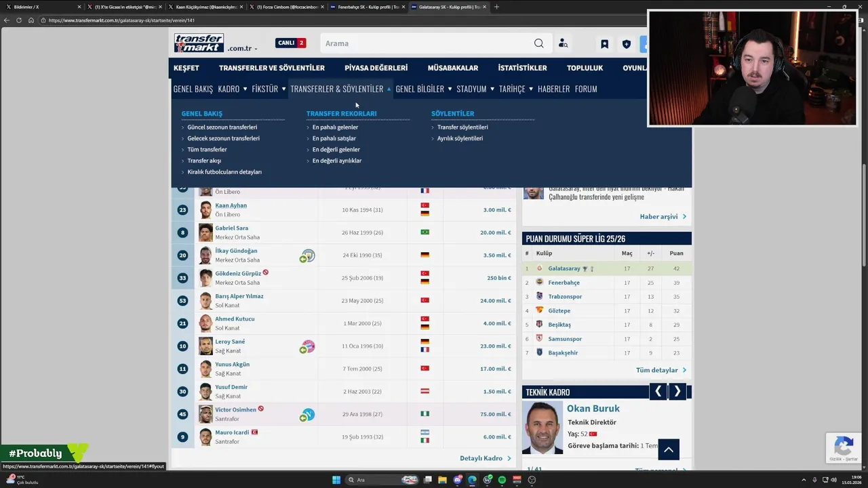Open the TOPLULUK menu
Image resolution: width=868 pixels, height=488 pixels.
(585, 68)
